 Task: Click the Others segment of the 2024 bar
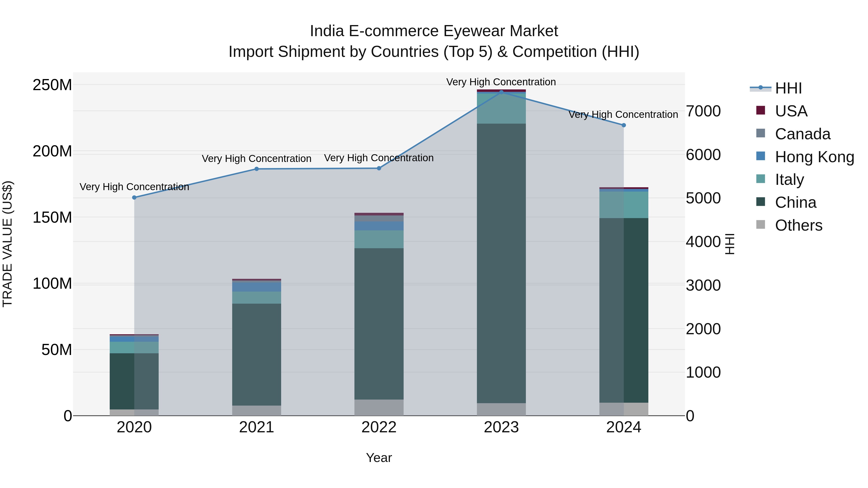623,409
